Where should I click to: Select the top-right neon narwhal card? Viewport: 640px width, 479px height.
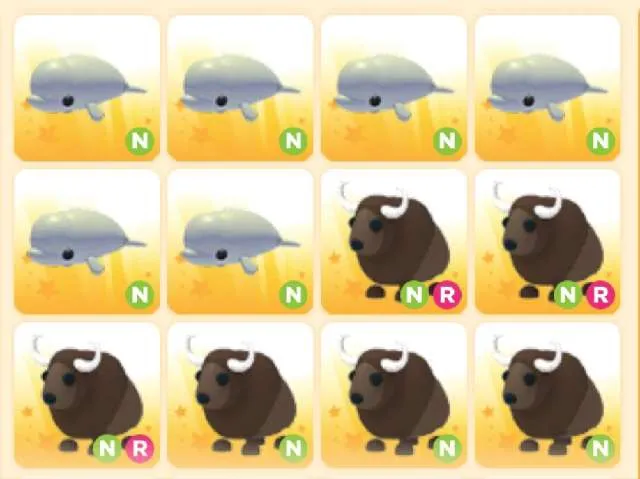point(548,88)
